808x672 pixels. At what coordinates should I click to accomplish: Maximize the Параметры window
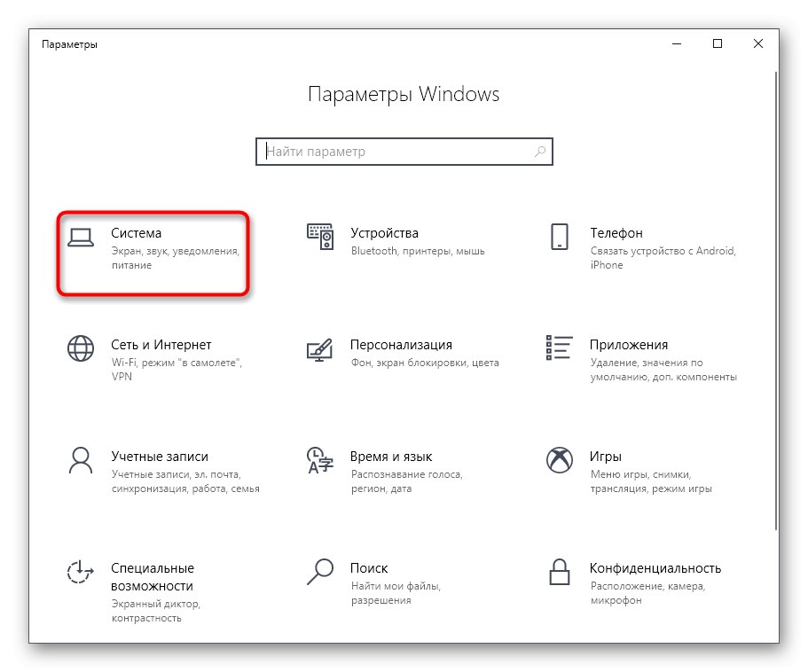click(x=718, y=43)
